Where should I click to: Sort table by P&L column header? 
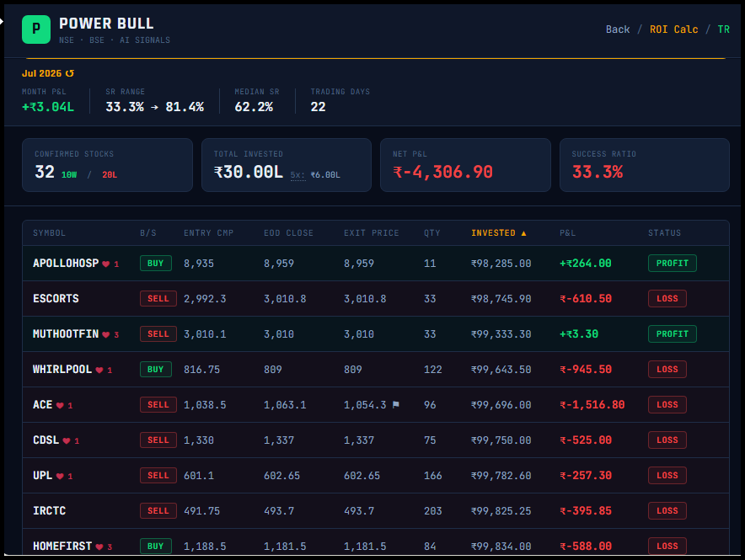click(567, 233)
